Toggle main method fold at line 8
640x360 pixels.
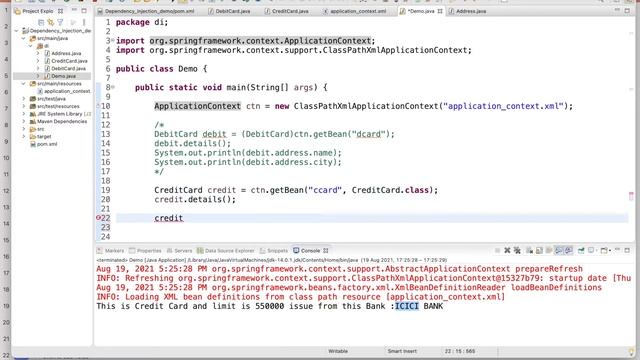pyautogui.click(x=113, y=87)
